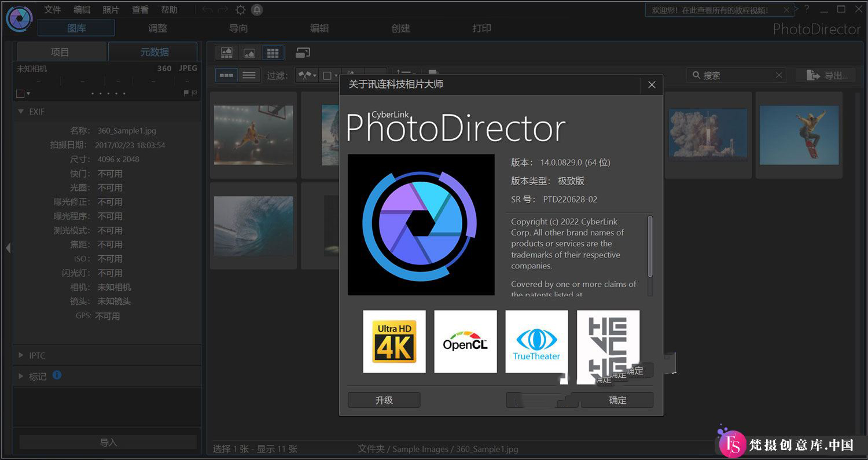This screenshot has width=868, height=460.
Task: Click the file name 360_Sample1.jpg in EXIF
Action: pyautogui.click(x=127, y=131)
